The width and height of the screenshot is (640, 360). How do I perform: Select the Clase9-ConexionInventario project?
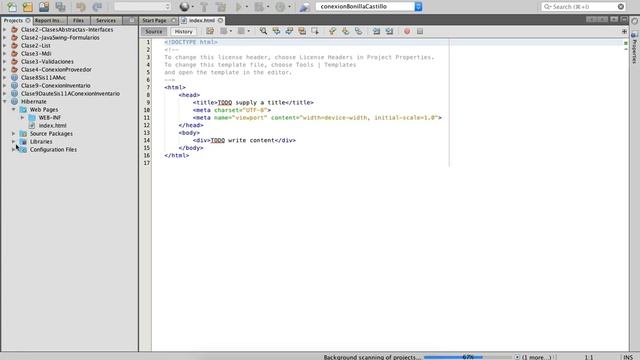tap(56, 85)
